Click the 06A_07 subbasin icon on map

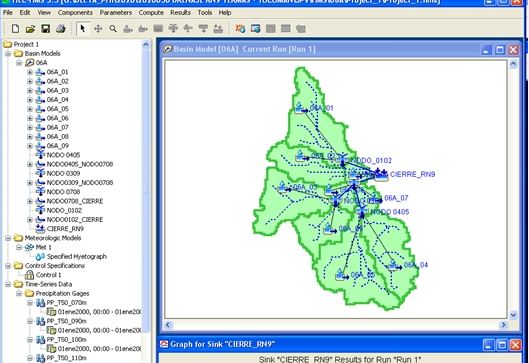[376, 198]
